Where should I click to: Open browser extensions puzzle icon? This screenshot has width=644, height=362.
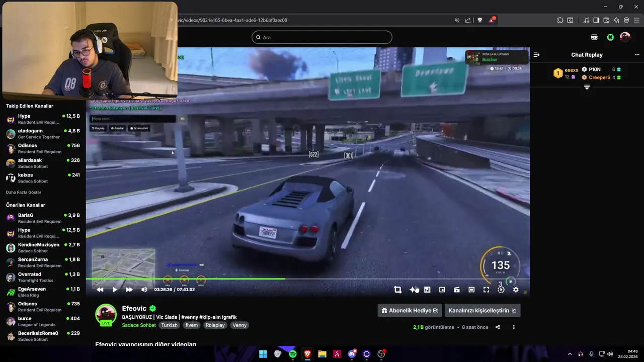[x=560, y=20]
